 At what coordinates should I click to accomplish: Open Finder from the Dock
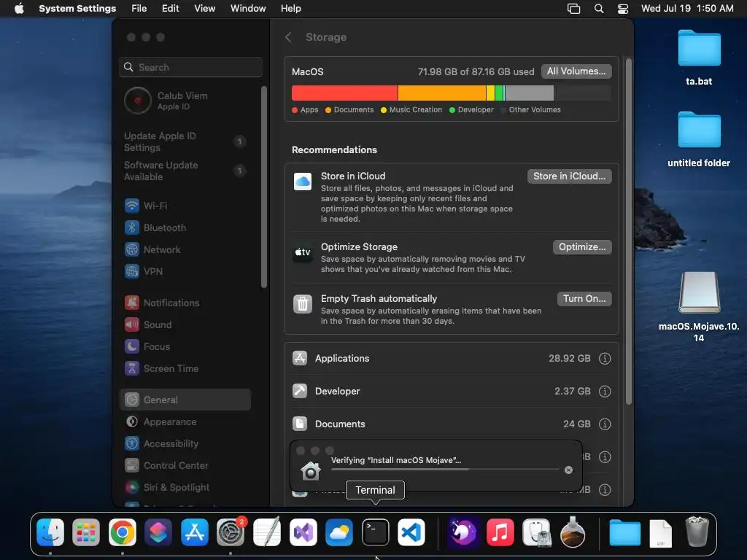click(x=50, y=532)
